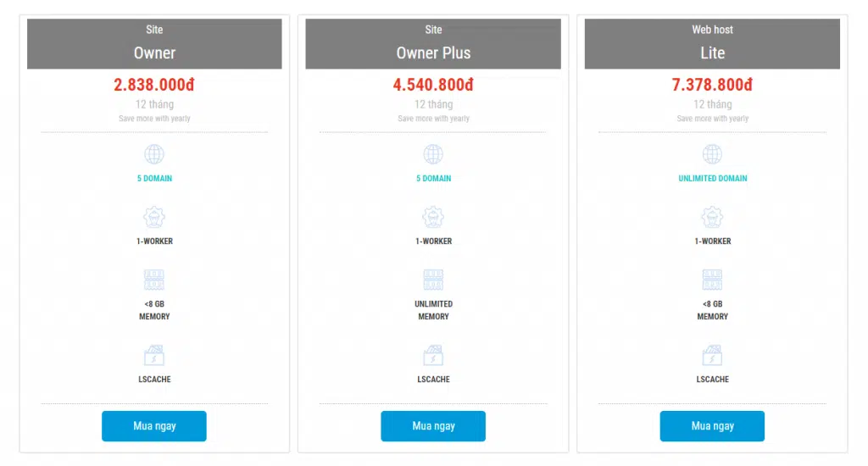Click the globe icon in Lite plan
The image size is (868, 466).
(x=712, y=154)
